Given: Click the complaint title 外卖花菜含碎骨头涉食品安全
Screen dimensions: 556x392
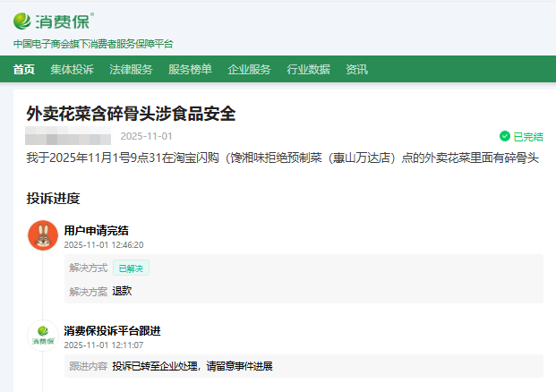Looking at the screenshot, I should [x=131, y=114].
